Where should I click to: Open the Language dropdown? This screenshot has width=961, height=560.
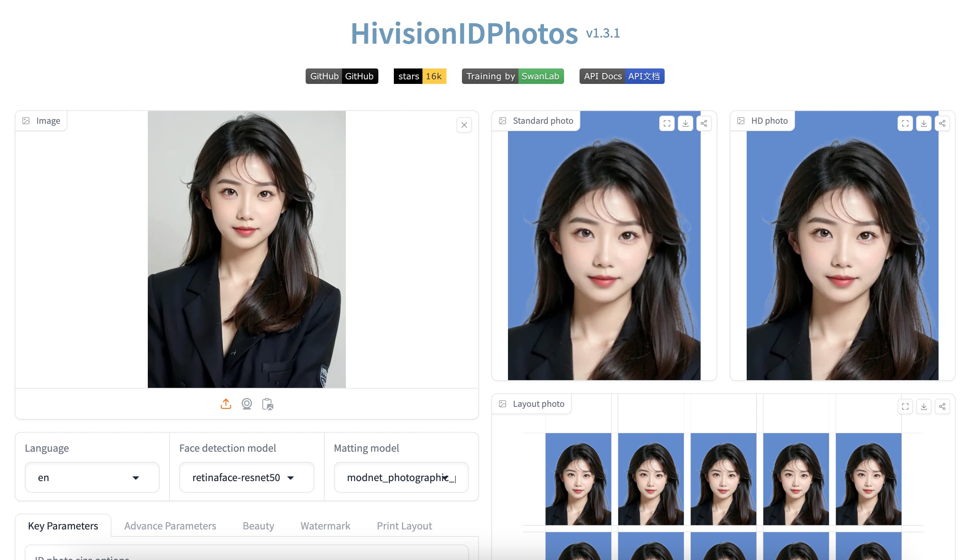tap(92, 477)
